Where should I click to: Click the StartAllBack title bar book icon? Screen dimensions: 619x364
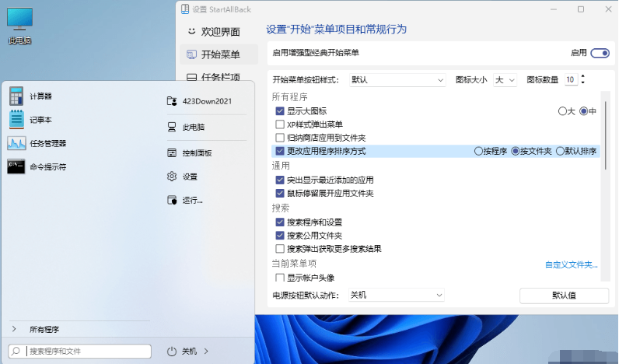point(185,9)
